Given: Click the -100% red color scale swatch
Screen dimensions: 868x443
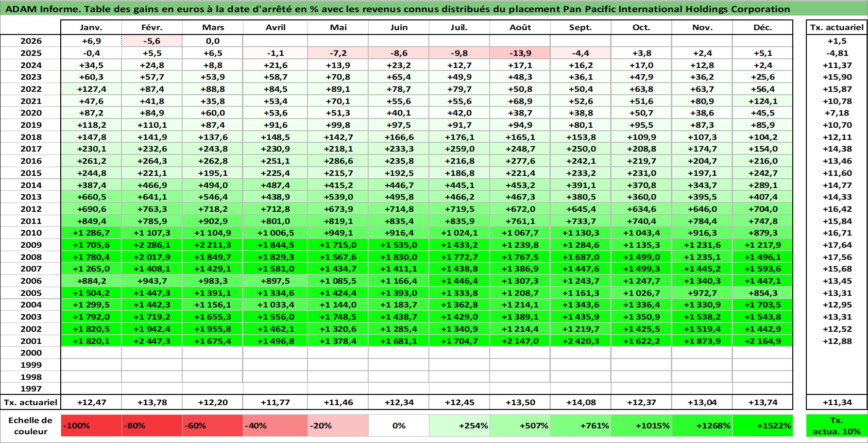Looking at the screenshot, I should 91,426.
